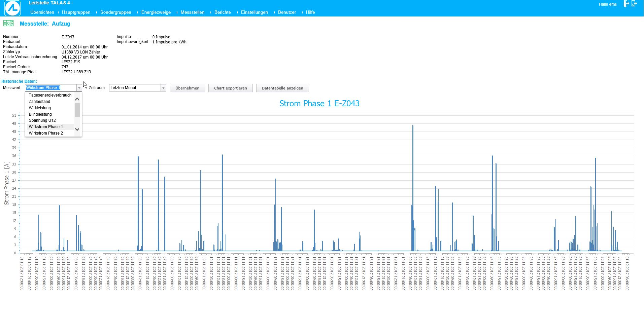Click the Datentabelle anzeigen button
This screenshot has width=644, height=331.
tap(282, 88)
